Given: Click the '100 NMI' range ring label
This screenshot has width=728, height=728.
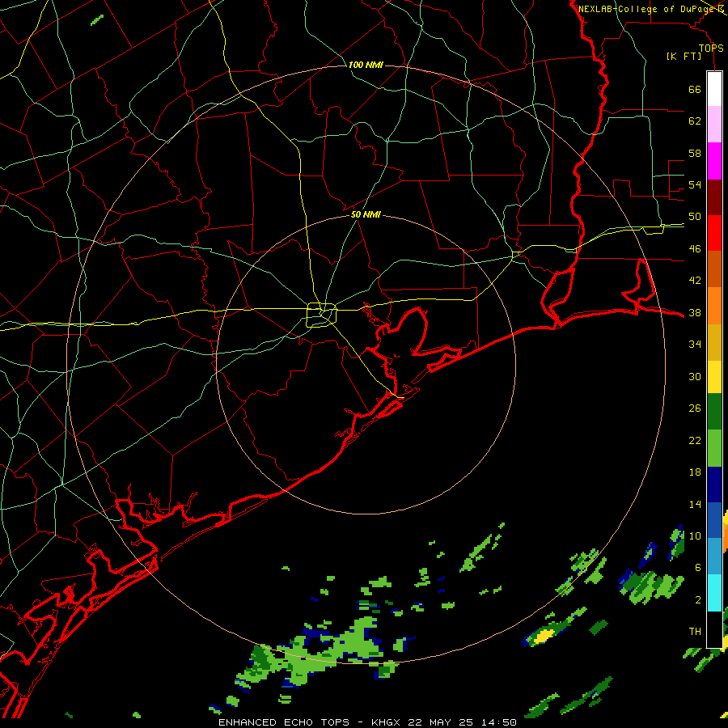Looking at the screenshot, I should [366, 65].
